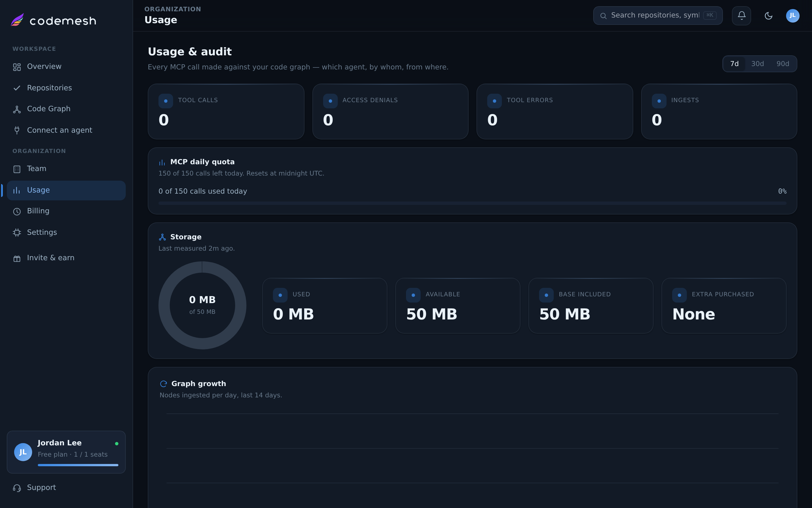The width and height of the screenshot is (812, 508).
Task: Go to Overview page label
Action: coord(44,67)
